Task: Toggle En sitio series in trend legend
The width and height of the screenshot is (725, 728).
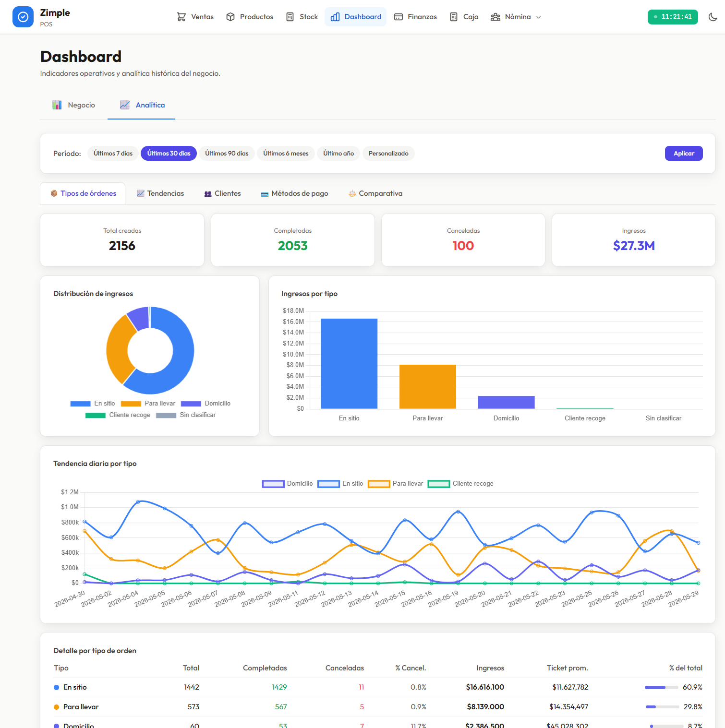Action: click(340, 484)
